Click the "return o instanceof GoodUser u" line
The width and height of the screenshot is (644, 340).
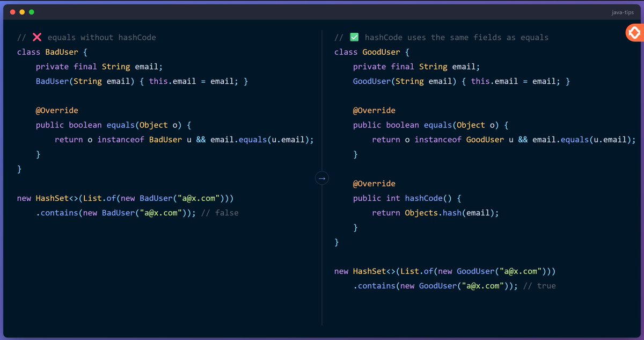pos(503,139)
